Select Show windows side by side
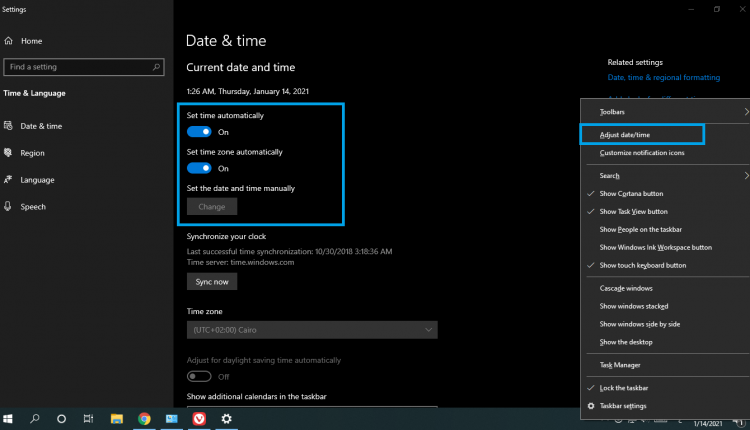The image size is (750, 430). click(640, 324)
